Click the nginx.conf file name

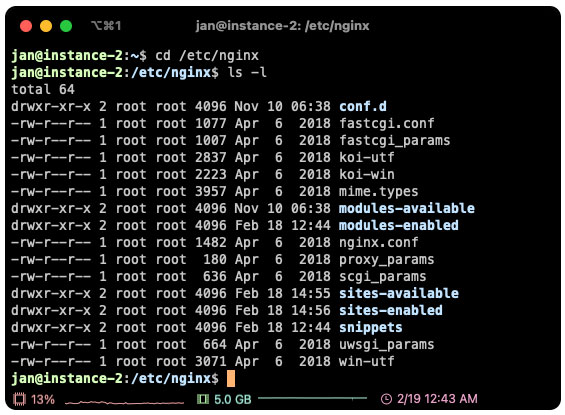378,243
